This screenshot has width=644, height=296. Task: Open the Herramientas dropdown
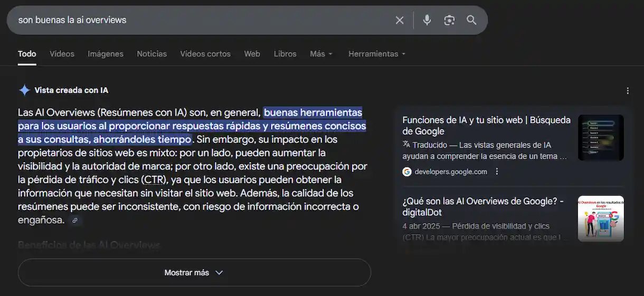click(x=376, y=54)
